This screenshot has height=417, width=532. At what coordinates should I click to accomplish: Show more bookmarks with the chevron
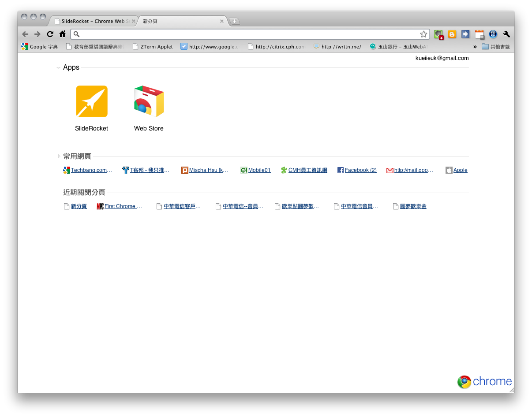[x=475, y=47]
